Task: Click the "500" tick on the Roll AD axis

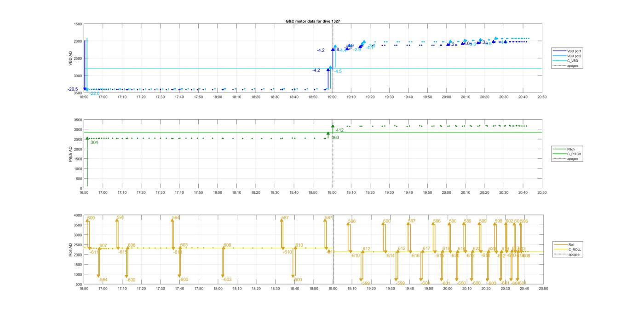Action: pyautogui.click(x=79, y=284)
